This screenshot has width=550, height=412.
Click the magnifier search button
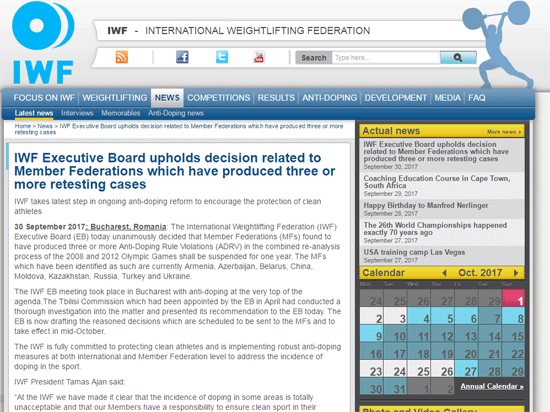[458, 58]
